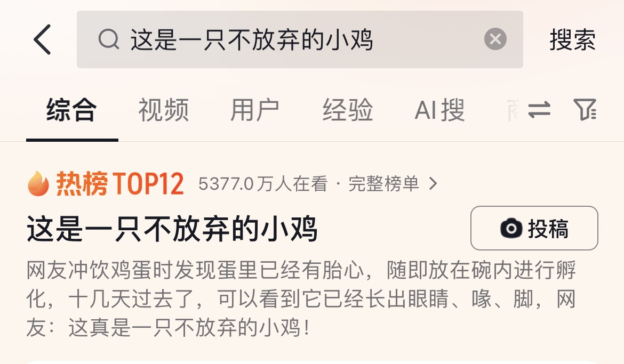The width and height of the screenshot is (624, 364).
Task: Toggle the swap arrows sort icon
Action: pos(539,109)
